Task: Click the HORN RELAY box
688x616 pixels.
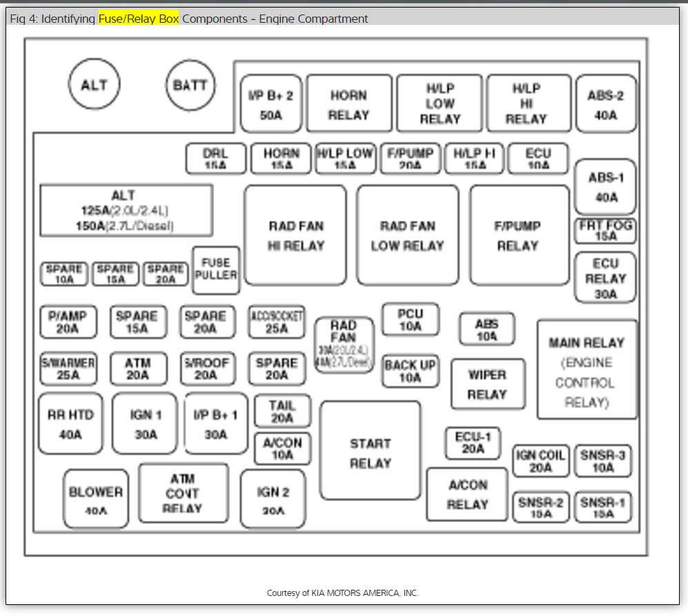Action: [349, 103]
